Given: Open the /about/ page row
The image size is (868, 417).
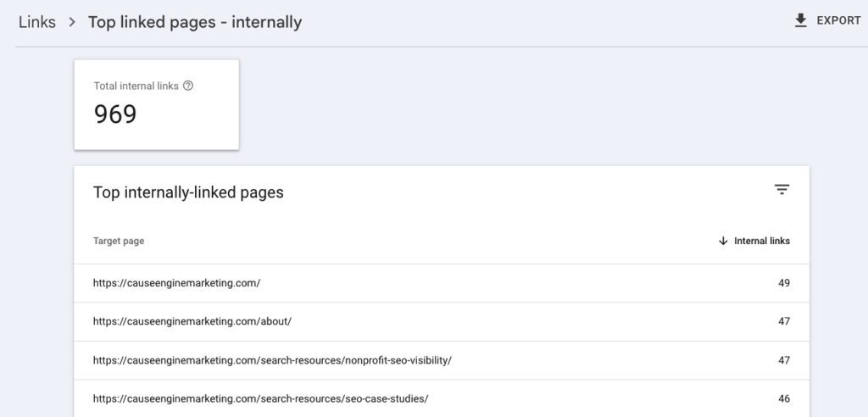Looking at the screenshot, I should coord(192,322).
